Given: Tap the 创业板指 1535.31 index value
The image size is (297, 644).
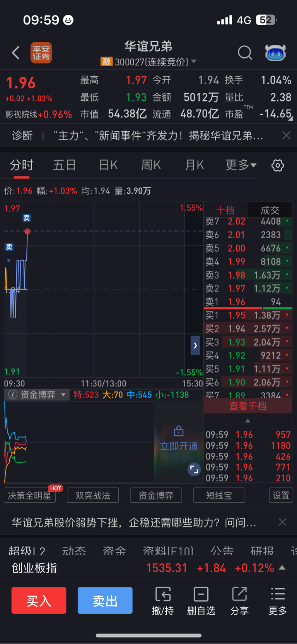Looking at the screenshot, I should [167, 568].
